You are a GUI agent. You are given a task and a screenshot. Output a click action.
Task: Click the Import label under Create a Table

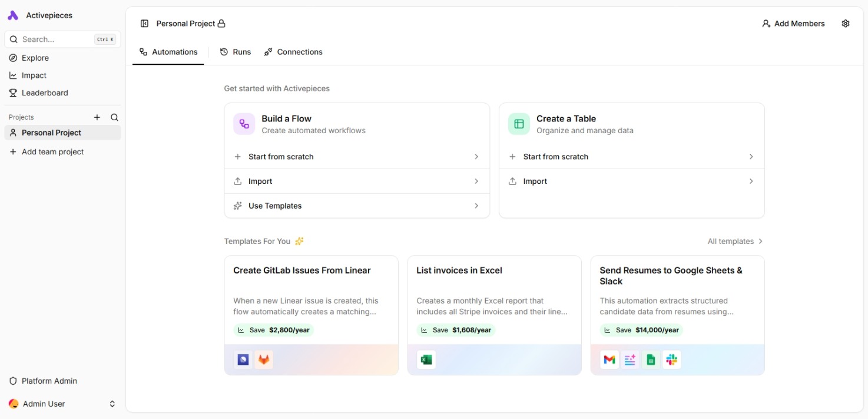click(535, 182)
